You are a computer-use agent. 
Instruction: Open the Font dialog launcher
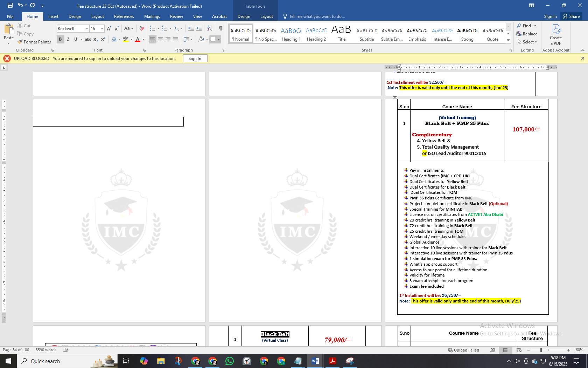click(x=144, y=50)
